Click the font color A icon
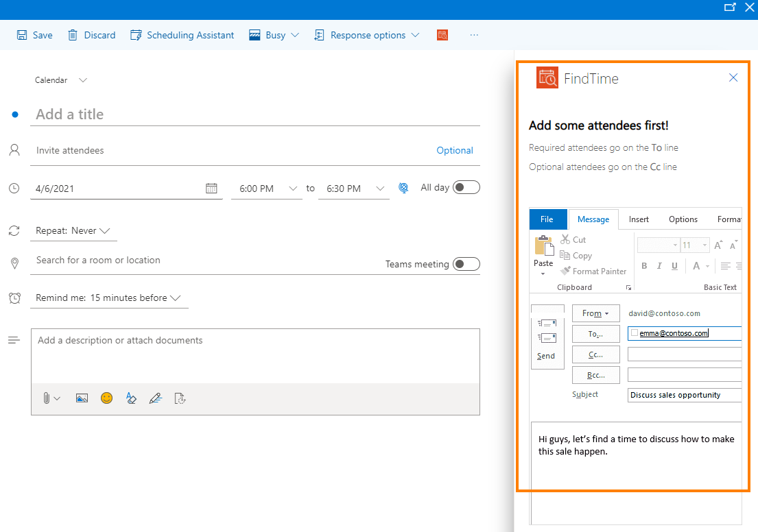Image resolution: width=758 pixels, height=532 pixels. (x=696, y=266)
